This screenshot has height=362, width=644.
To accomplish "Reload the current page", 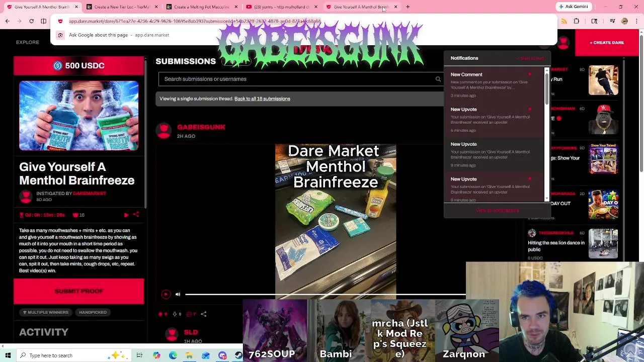I will tap(31, 21).
